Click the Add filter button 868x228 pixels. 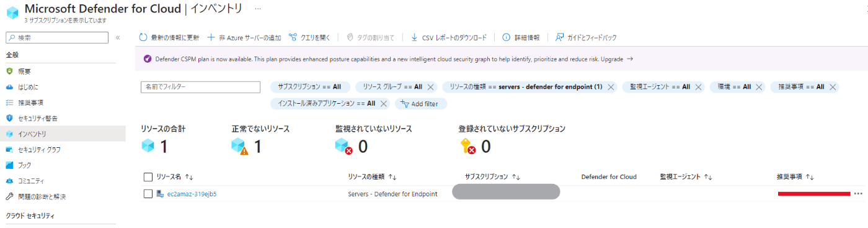point(421,103)
